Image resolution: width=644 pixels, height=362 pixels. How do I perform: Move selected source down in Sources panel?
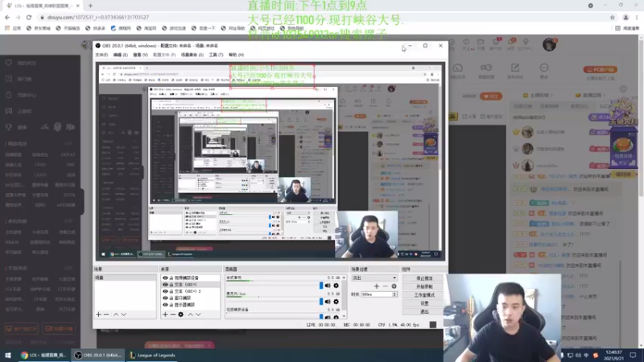tap(198, 315)
